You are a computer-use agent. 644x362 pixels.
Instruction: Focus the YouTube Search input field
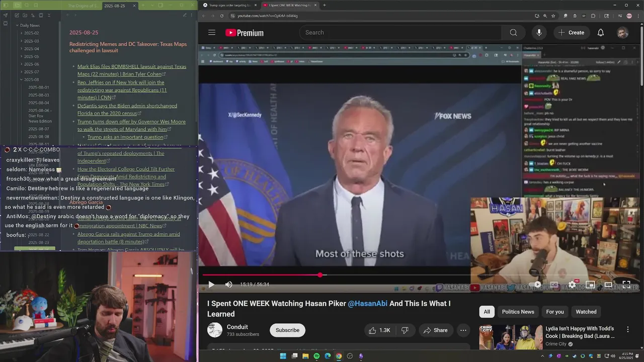(400, 33)
